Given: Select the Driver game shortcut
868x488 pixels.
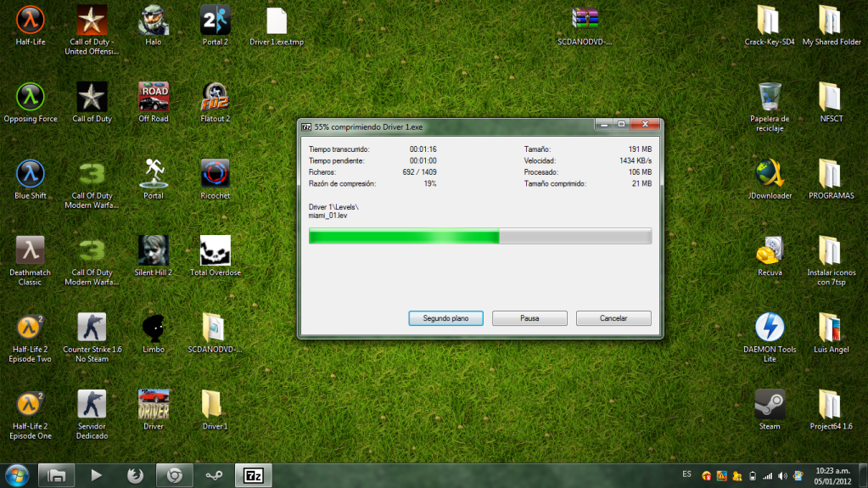Looking at the screenshot, I should 154,411.
